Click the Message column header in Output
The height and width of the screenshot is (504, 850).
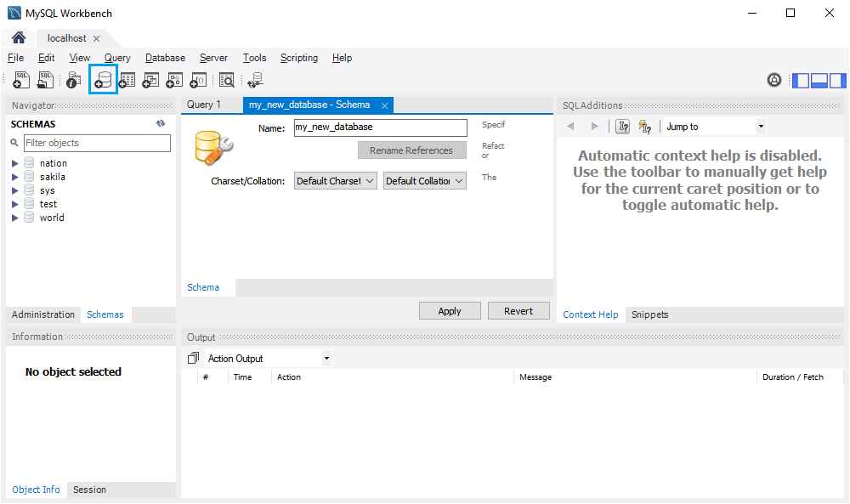coord(535,377)
